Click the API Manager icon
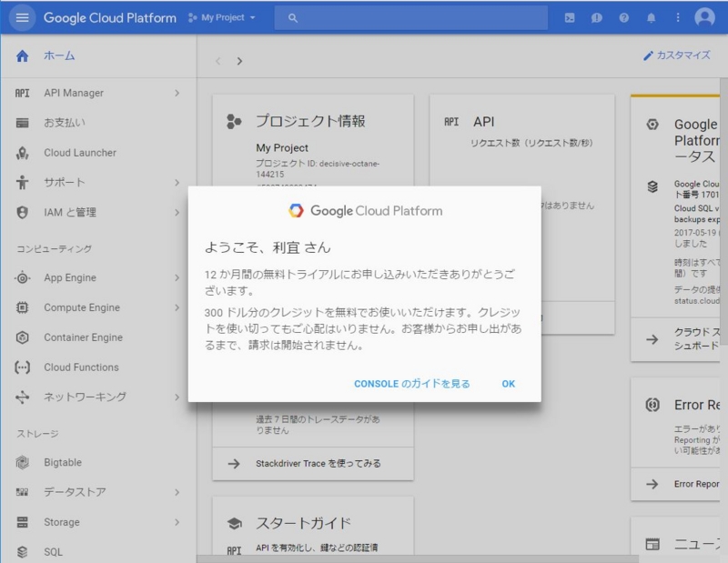Viewport: 728px width, 563px height. [x=22, y=94]
